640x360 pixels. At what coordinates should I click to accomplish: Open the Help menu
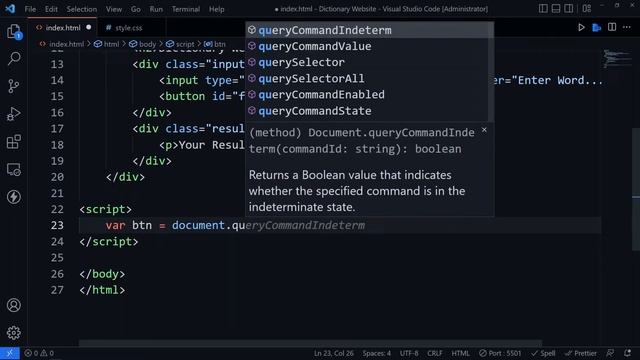click(x=217, y=9)
